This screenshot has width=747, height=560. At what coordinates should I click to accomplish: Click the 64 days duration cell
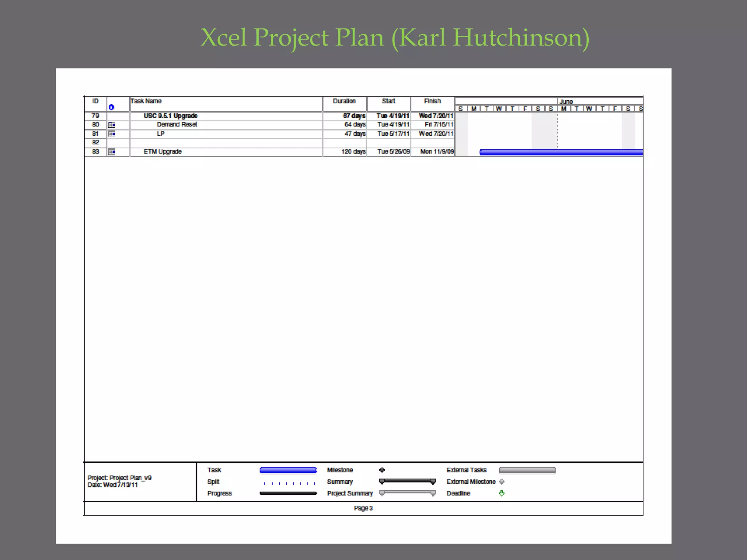(355, 124)
